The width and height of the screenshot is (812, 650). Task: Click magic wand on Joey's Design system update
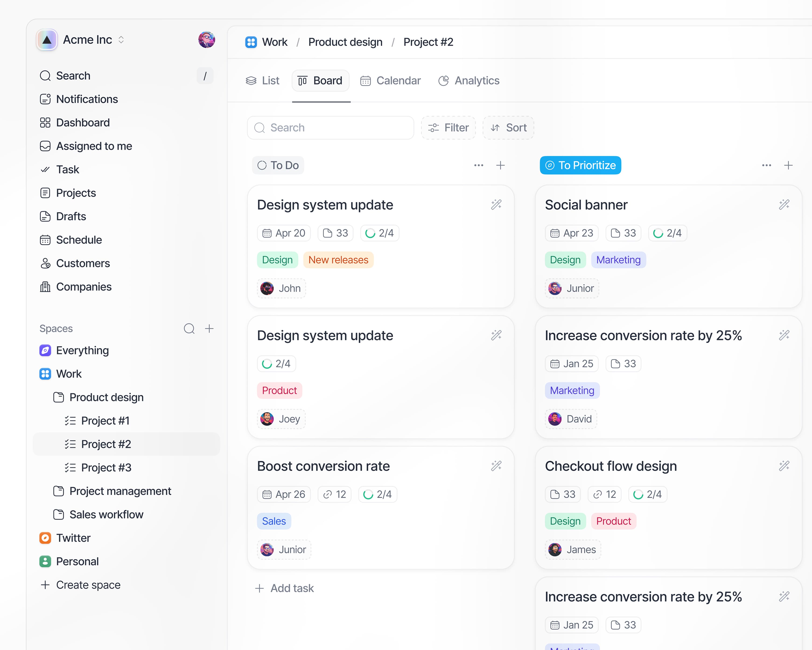496,335
